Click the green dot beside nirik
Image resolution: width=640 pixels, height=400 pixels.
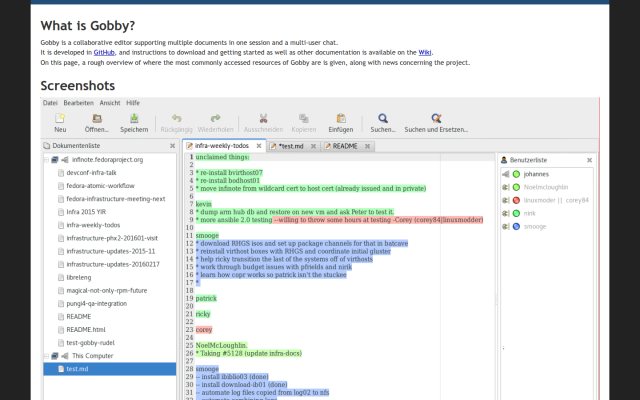(x=516, y=213)
